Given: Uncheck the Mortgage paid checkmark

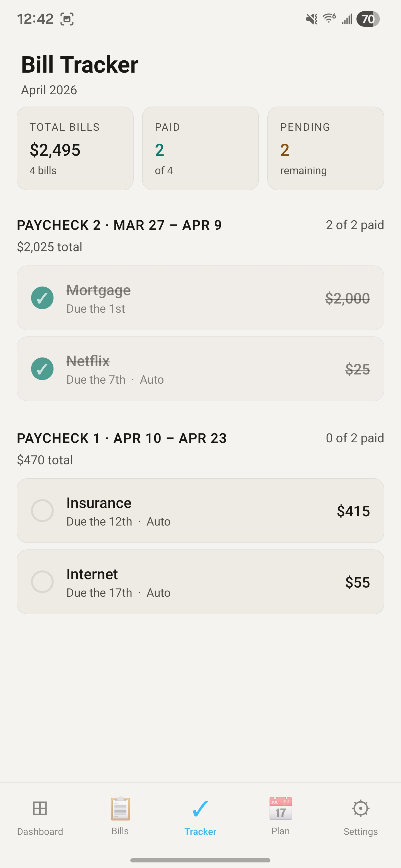Looking at the screenshot, I should [x=42, y=298].
